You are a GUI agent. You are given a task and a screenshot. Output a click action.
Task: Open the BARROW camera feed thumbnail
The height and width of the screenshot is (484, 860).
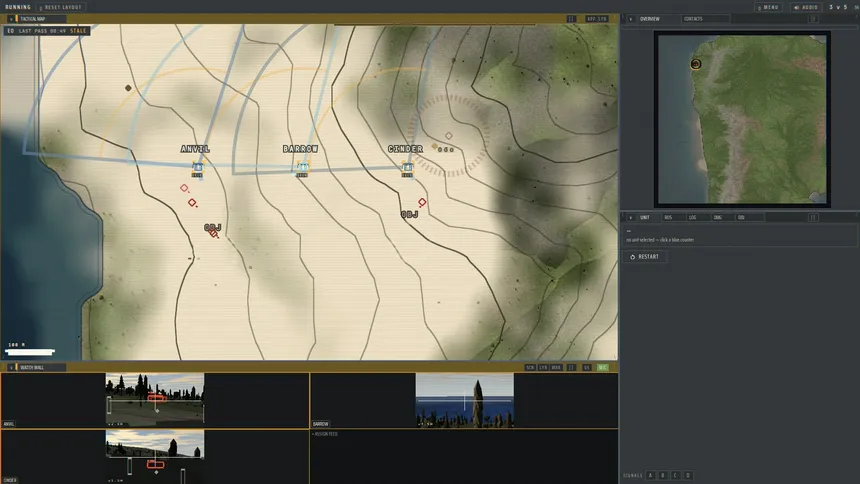point(465,400)
